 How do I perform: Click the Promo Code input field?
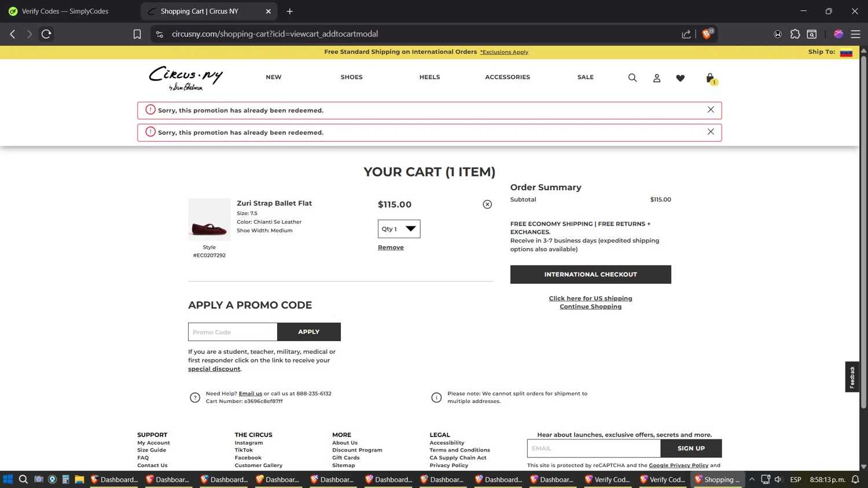[233, 332]
